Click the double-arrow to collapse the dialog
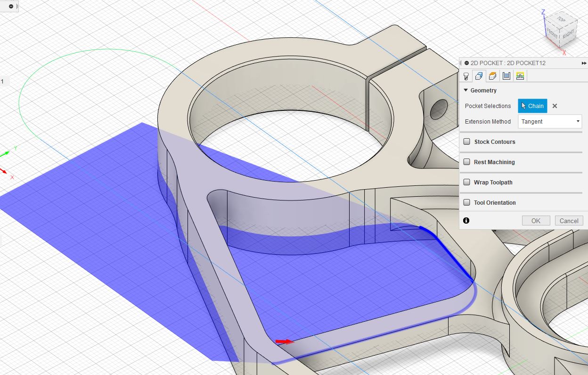This screenshot has width=588, height=375. [584, 63]
